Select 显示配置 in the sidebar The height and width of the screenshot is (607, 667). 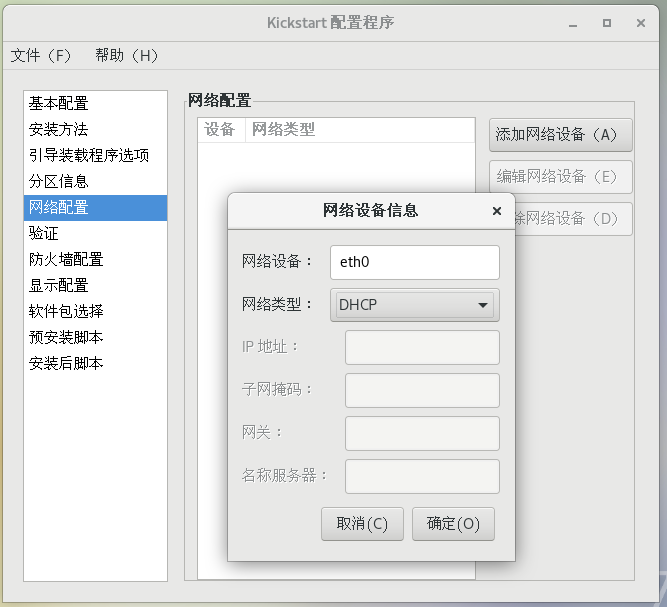(95, 285)
